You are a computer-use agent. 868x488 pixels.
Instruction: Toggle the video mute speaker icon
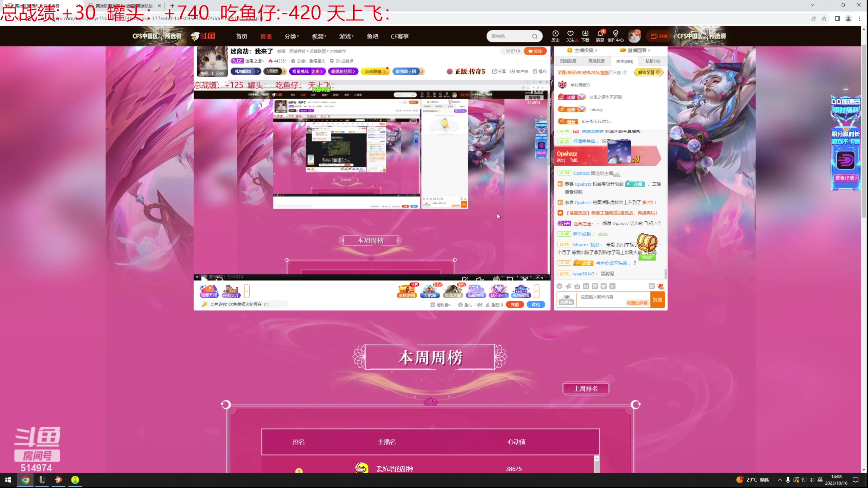point(480,279)
